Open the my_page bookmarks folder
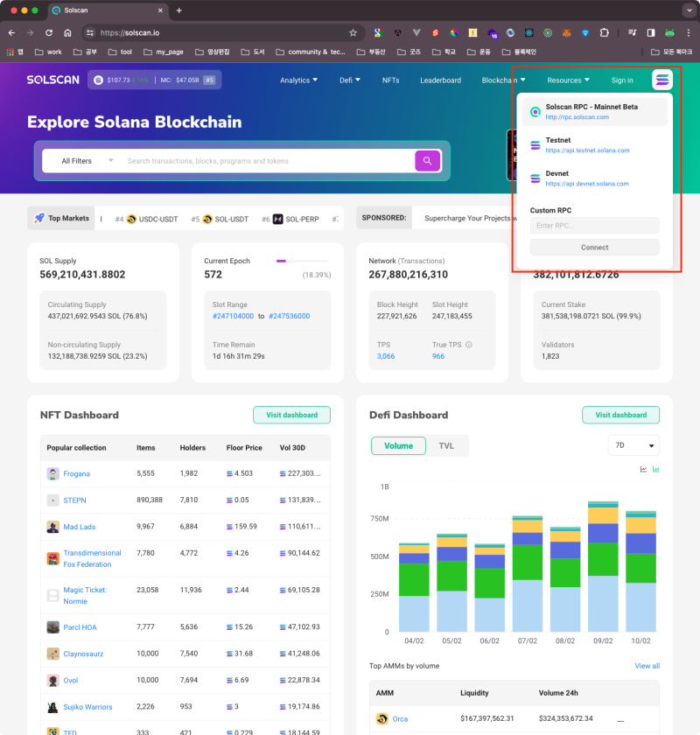 164,52
